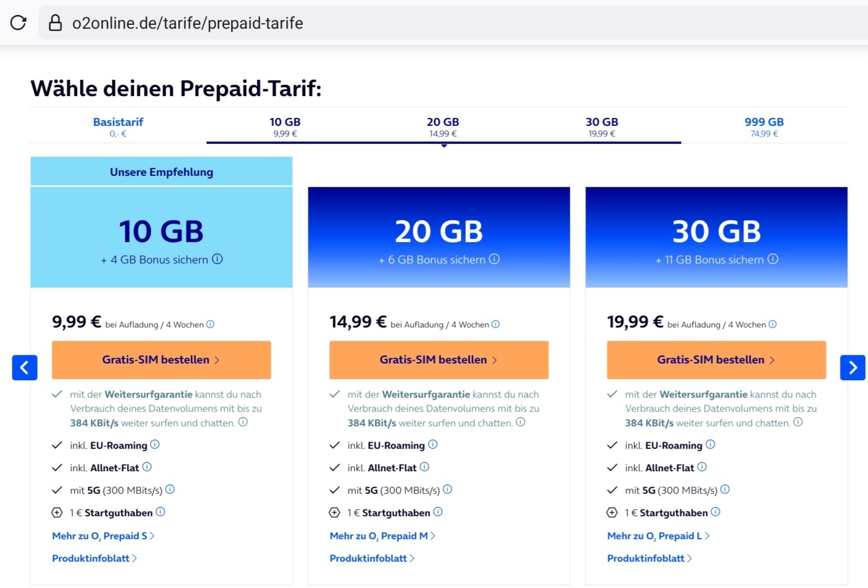Open Mehr zu O2 Prepaid L link
Image resolution: width=868 pixels, height=588 pixels.
(x=658, y=536)
